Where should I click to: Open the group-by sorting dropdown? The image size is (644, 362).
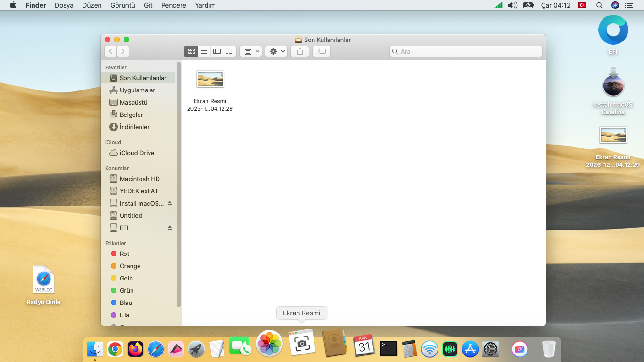(251, 51)
